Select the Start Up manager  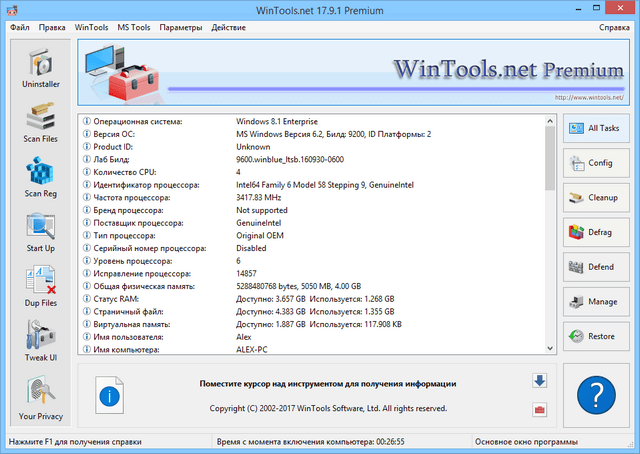tap(40, 231)
